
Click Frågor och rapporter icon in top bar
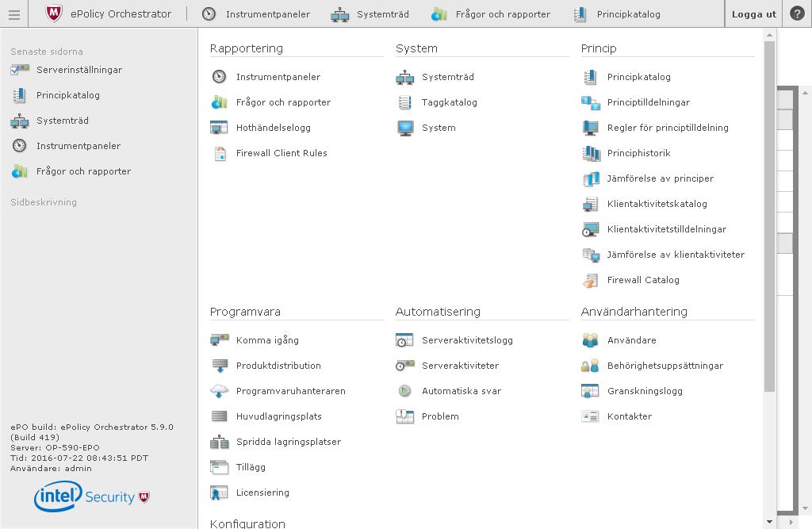pyautogui.click(x=439, y=14)
